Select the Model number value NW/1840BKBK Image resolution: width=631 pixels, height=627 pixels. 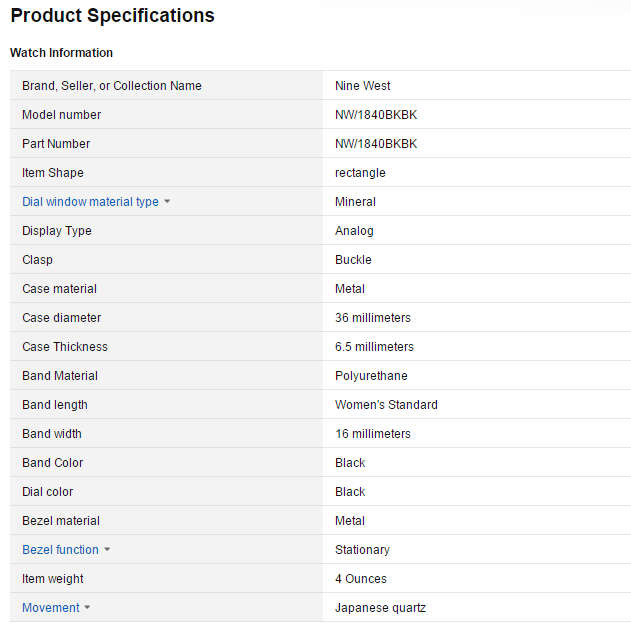point(376,115)
